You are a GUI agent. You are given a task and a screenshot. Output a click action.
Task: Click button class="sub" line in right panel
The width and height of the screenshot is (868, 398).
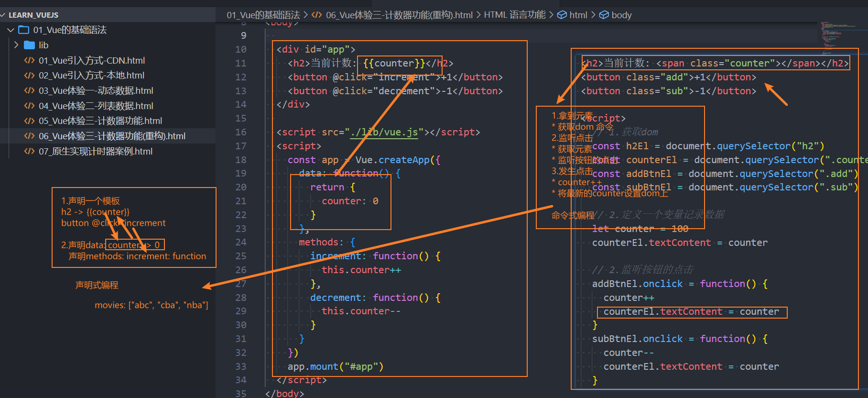(x=669, y=91)
